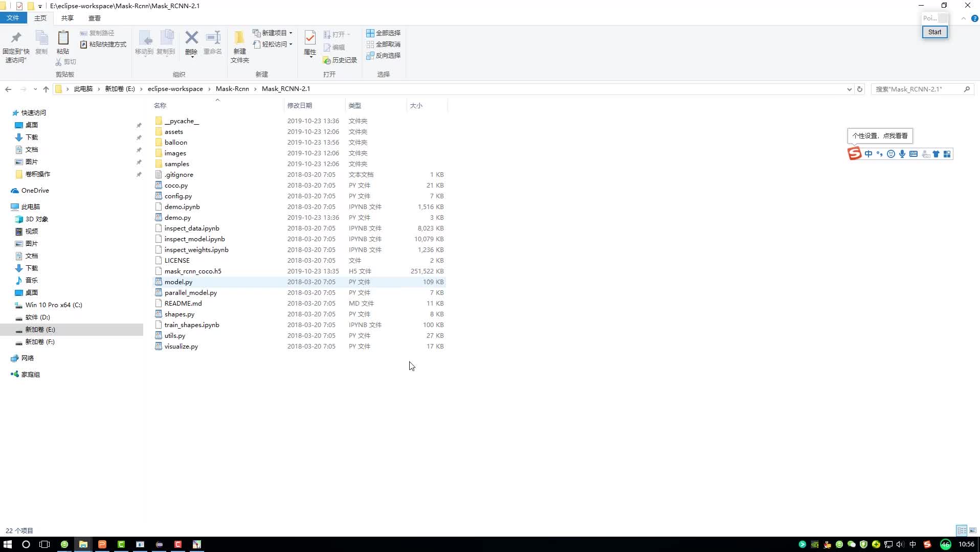Click the Rename icon
The image size is (980, 552).
tap(213, 37)
